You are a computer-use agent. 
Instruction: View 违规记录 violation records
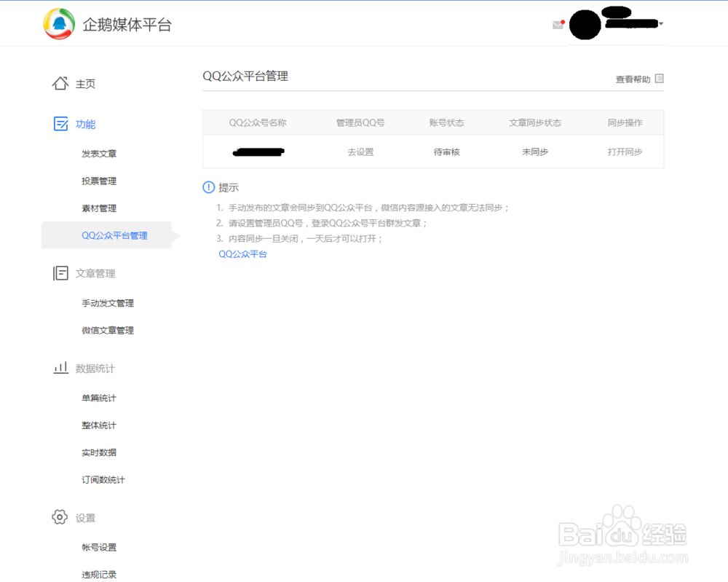pyautogui.click(x=98, y=574)
